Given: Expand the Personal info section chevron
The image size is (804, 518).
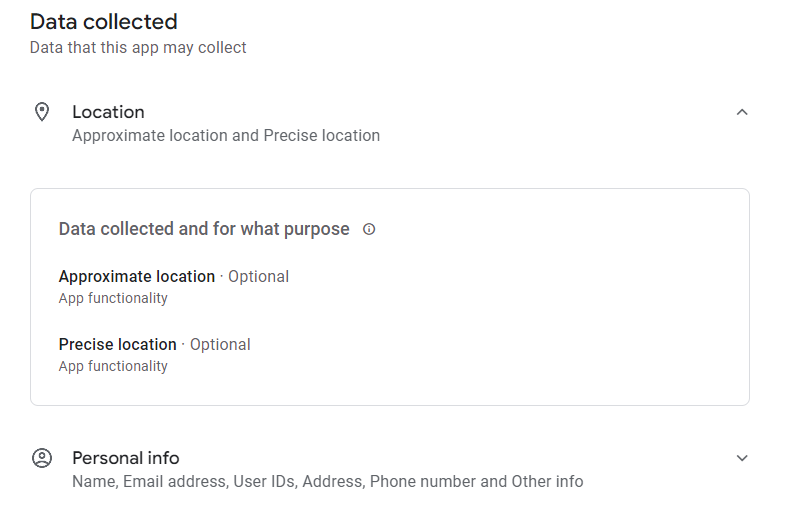Looking at the screenshot, I should (x=741, y=458).
